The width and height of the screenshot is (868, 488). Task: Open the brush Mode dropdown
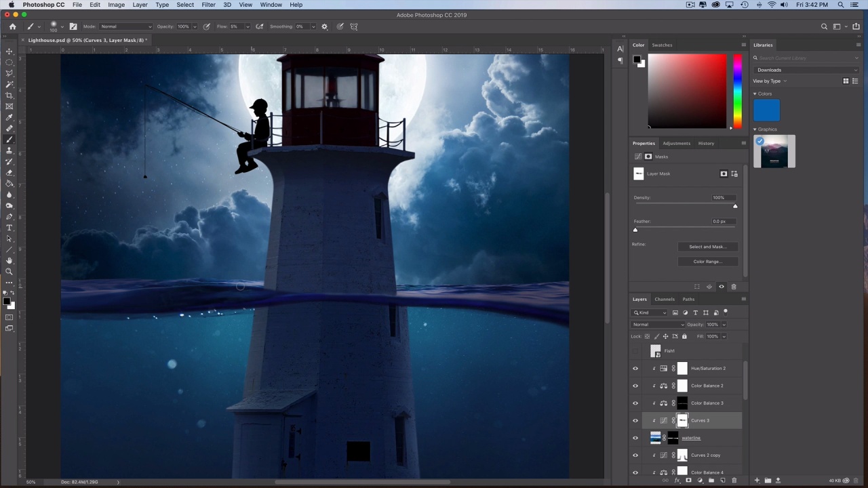[126, 26]
